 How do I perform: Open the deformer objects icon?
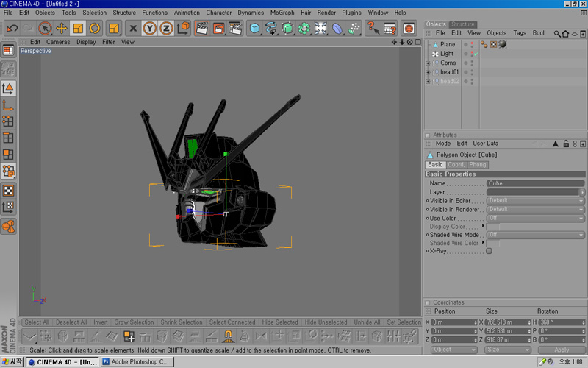pyautogui.click(x=337, y=28)
